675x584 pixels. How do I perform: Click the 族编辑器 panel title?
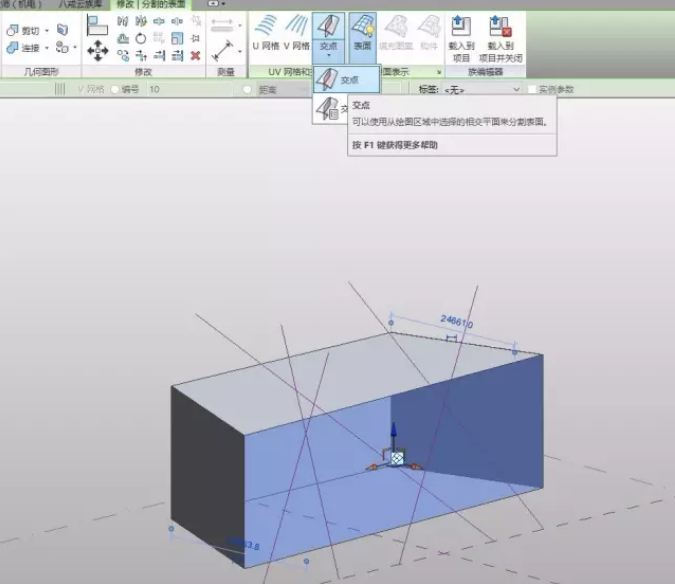tap(485, 72)
